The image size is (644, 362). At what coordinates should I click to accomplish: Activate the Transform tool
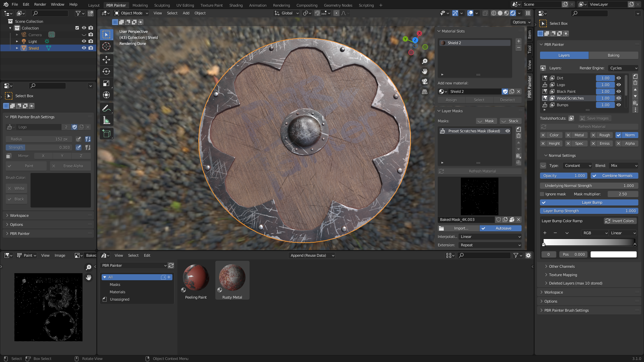[x=106, y=95]
